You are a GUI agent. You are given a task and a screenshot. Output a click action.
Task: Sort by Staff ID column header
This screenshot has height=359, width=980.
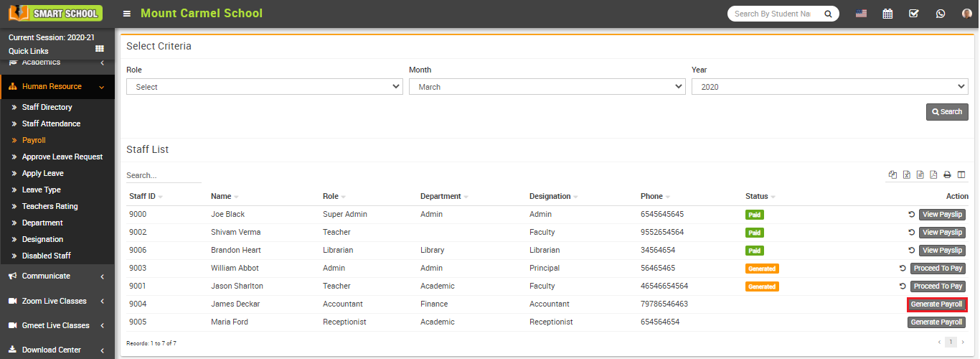coord(146,196)
